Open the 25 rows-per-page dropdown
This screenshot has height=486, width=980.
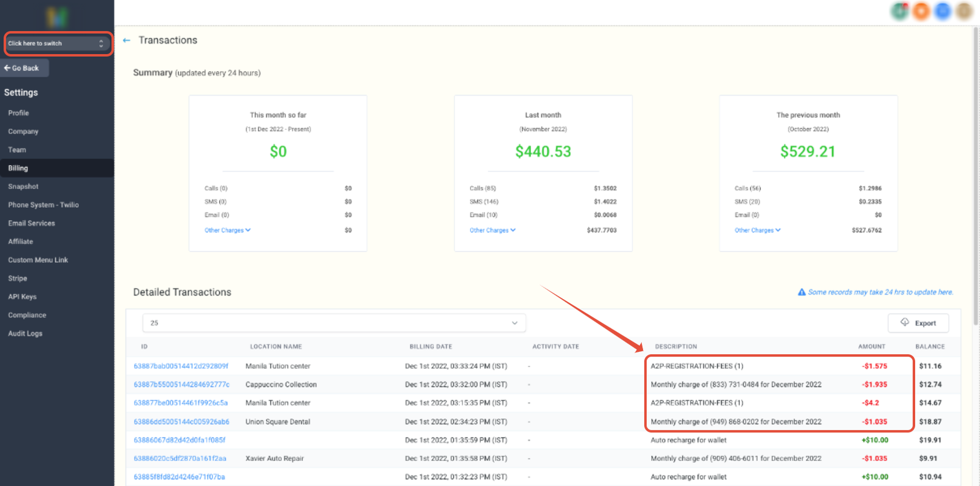tap(334, 323)
